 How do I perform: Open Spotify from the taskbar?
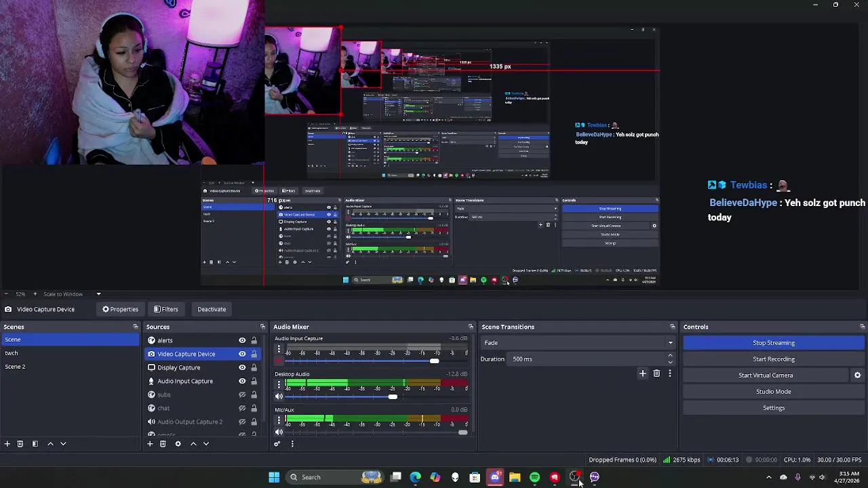coord(534,477)
